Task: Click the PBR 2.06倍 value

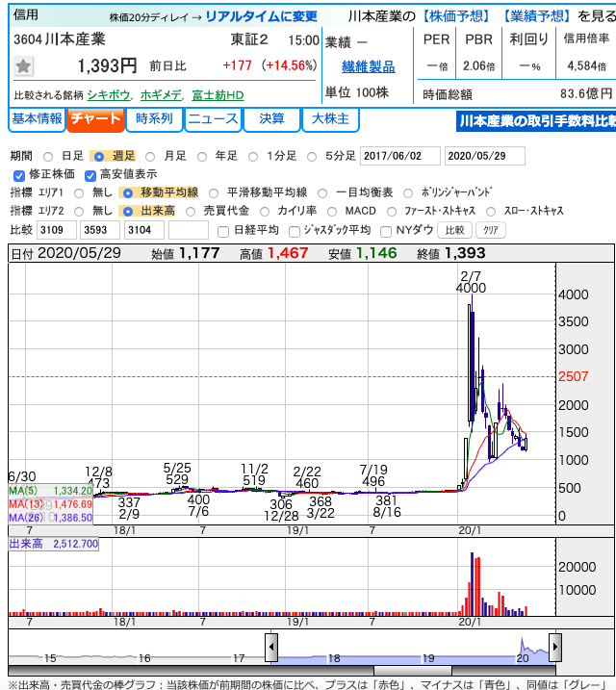Action: [x=478, y=66]
